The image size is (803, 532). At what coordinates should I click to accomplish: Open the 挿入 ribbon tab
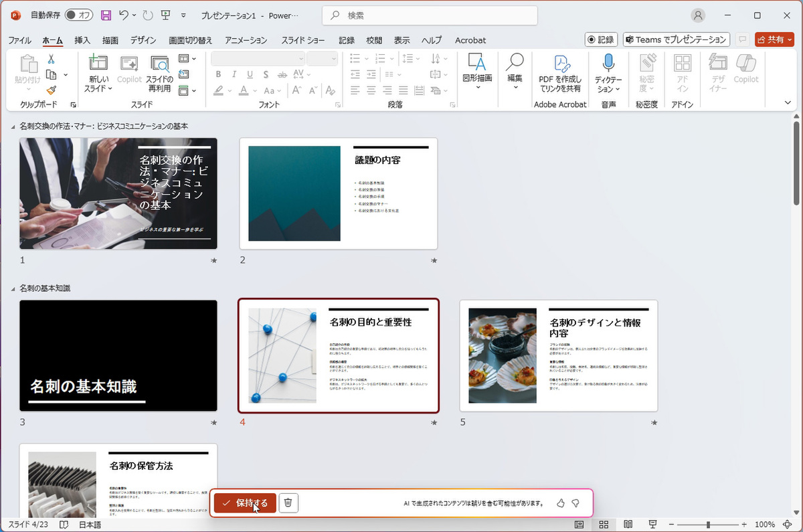pyautogui.click(x=82, y=40)
